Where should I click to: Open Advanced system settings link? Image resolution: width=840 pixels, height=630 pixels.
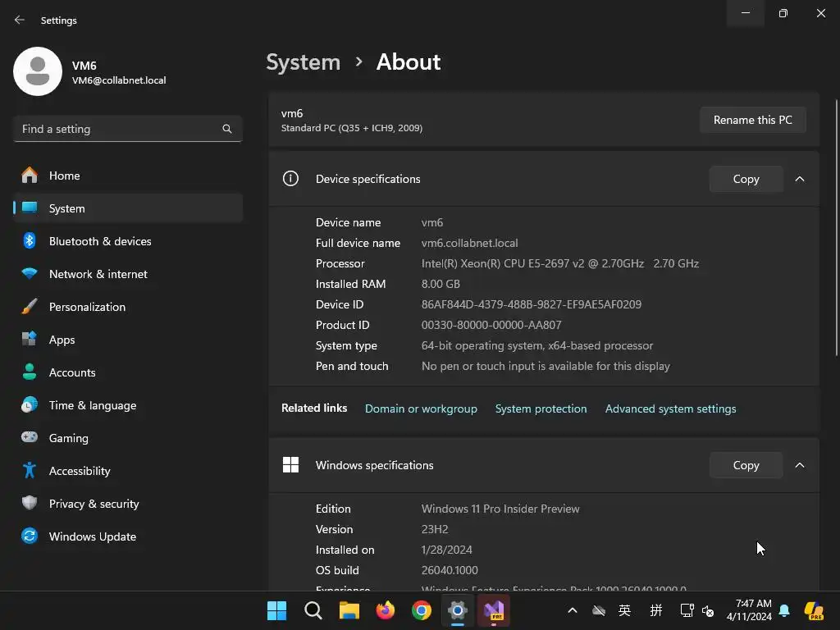click(x=671, y=409)
